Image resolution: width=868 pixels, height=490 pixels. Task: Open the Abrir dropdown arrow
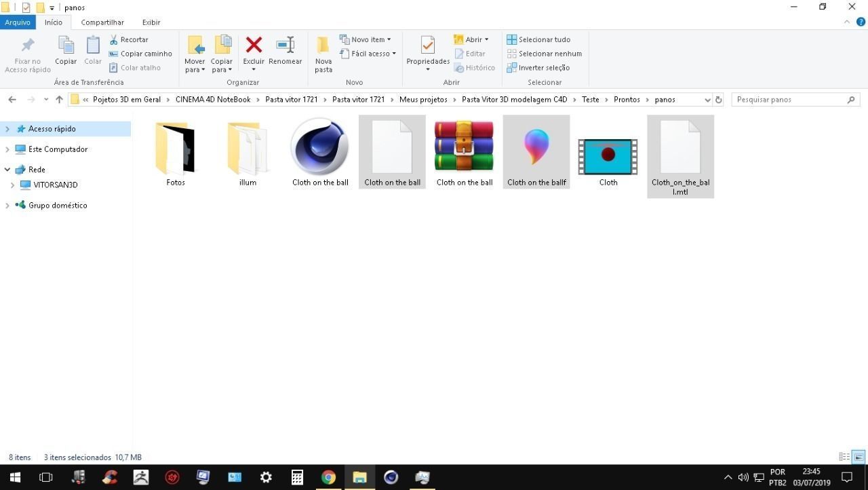pos(486,39)
